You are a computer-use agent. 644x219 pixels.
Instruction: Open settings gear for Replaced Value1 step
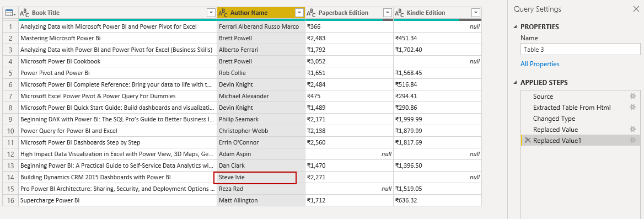point(633,141)
